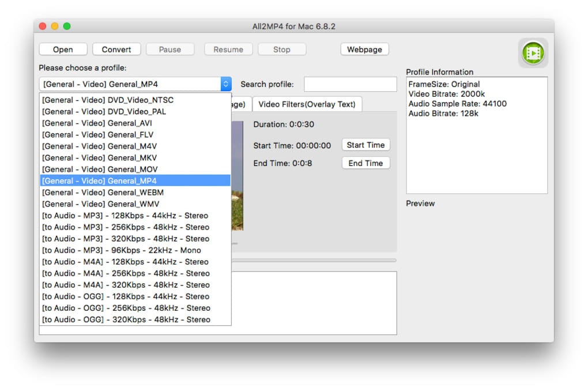
Task: Click into the Search profile field
Action: 350,84
